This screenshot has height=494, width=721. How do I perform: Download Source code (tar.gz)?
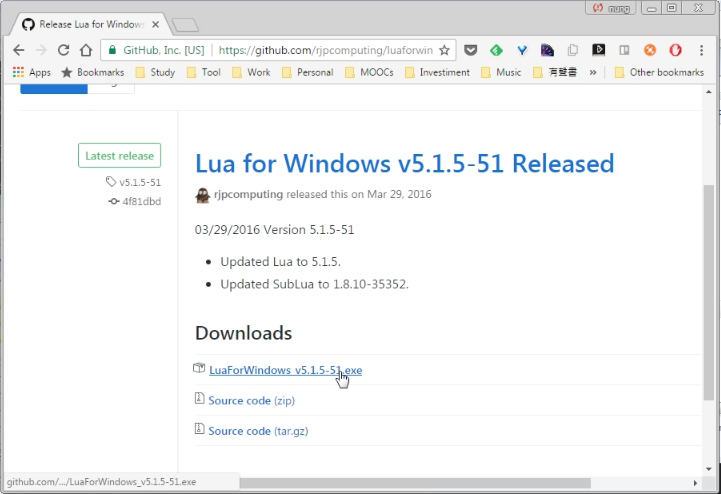point(258,431)
